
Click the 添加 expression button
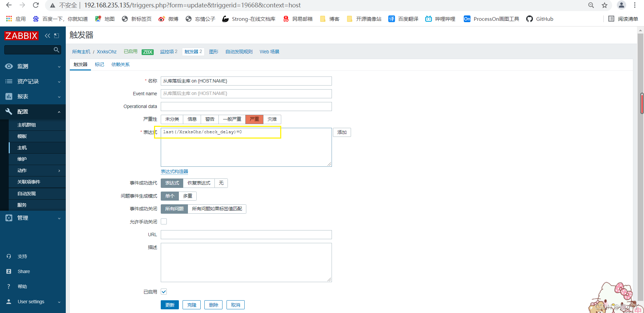[342, 133]
